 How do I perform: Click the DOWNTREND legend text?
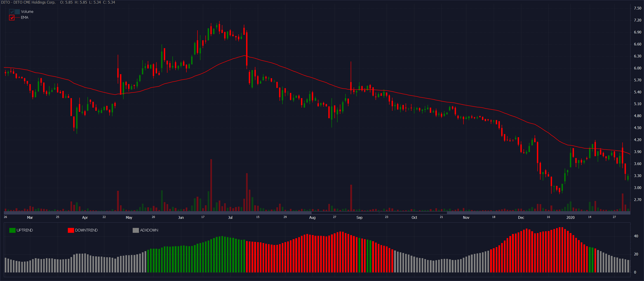click(86, 230)
